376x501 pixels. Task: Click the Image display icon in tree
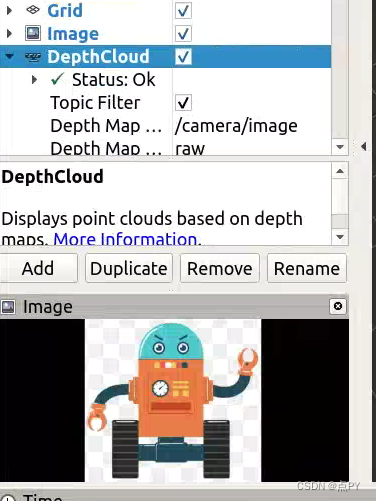pyautogui.click(x=33, y=33)
